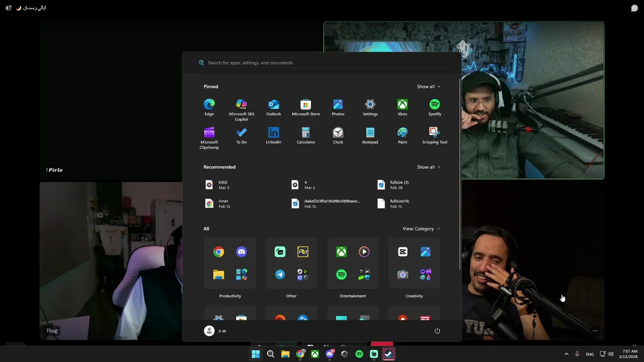644x362 pixels.
Task: Open taskbar Search
Action: tap(271, 354)
